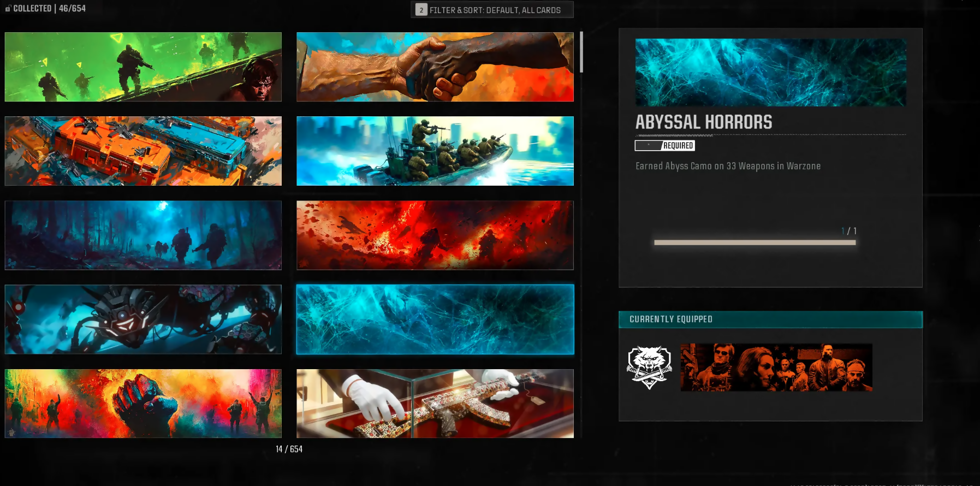
Task: Select the robotic spider calling card
Action: (143, 319)
